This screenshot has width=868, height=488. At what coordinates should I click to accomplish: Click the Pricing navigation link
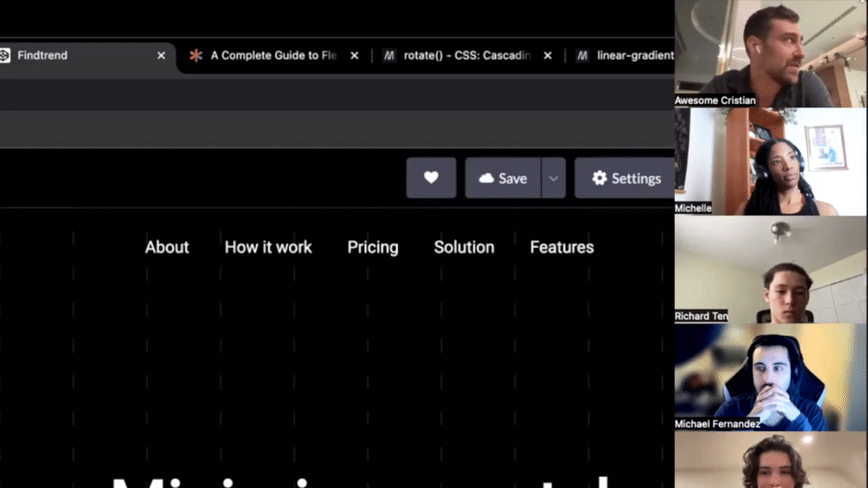373,247
